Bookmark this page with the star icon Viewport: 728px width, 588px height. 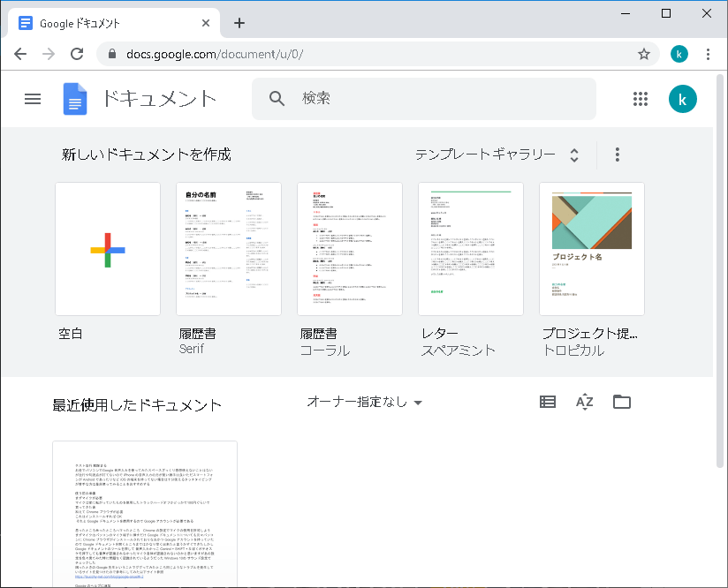(644, 54)
